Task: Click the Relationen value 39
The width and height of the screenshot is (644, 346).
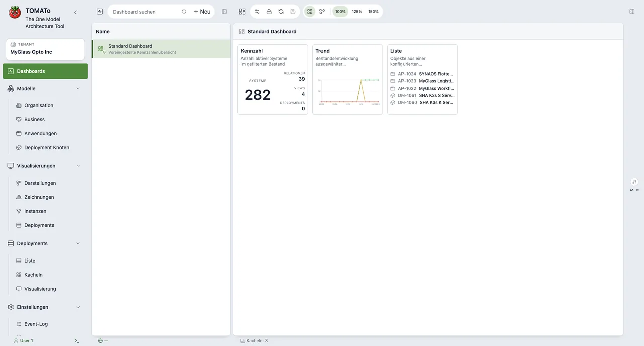Action: coord(302,79)
